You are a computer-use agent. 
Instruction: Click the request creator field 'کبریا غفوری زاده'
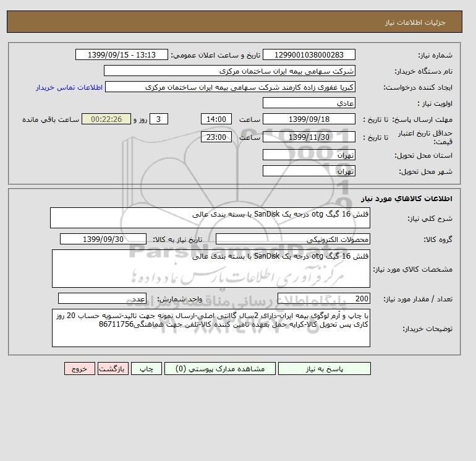coord(230,87)
